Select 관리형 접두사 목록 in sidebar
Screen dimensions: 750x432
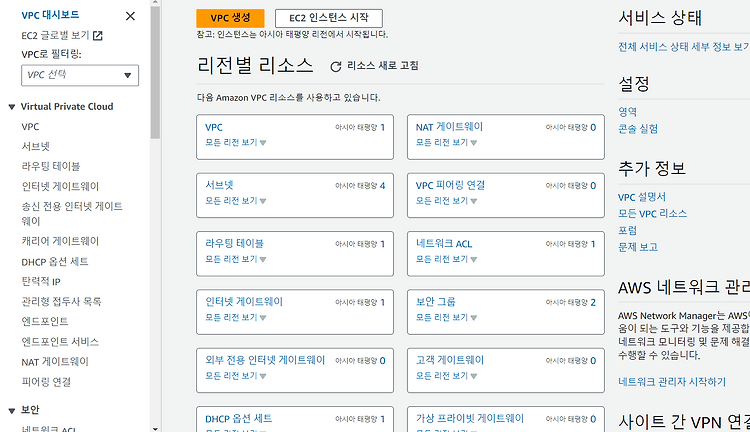point(61,301)
